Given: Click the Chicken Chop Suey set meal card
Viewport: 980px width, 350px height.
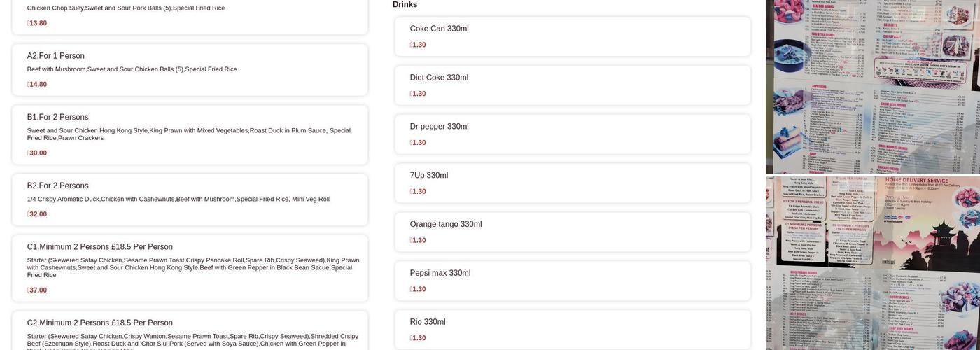Looking at the screenshot, I should (190, 15).
